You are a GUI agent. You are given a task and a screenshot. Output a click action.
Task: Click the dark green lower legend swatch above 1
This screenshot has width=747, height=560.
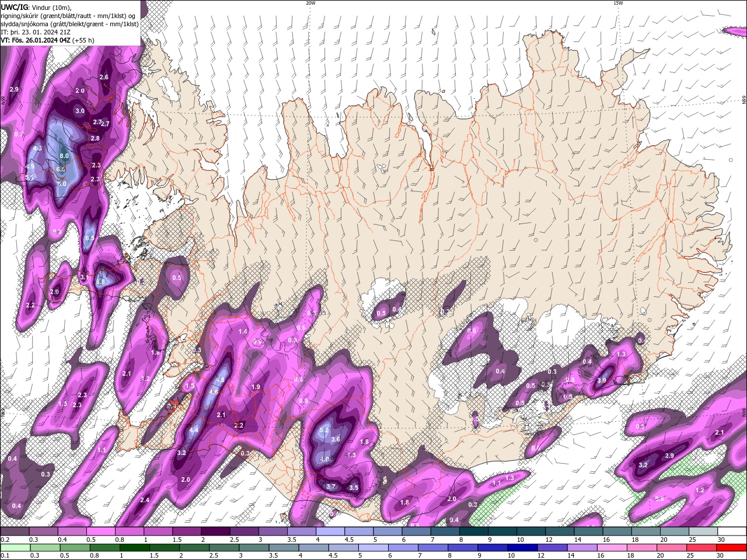tap(135, 548)
